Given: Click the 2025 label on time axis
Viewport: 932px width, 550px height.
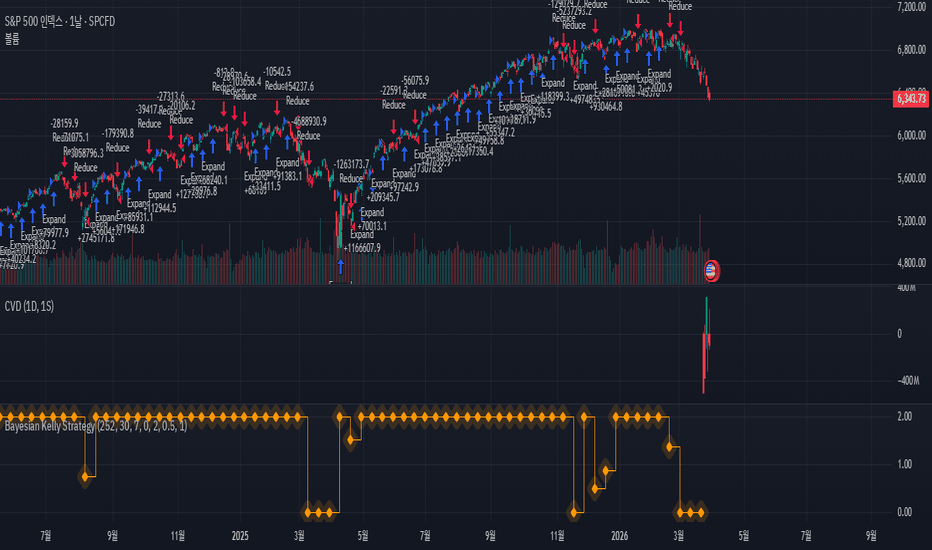Looking at the screenshot, I should pyautogui.click(x=239, y=537).
